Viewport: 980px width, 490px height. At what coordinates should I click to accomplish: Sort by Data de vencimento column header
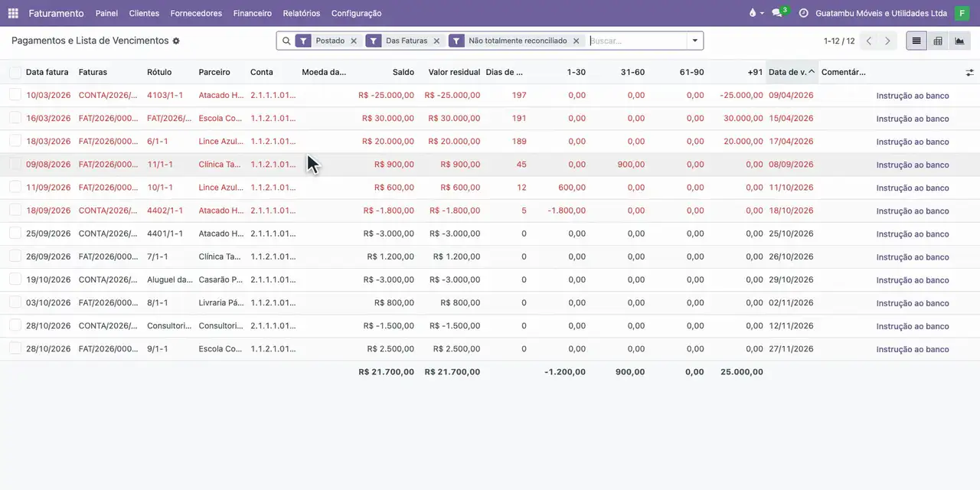792,72
